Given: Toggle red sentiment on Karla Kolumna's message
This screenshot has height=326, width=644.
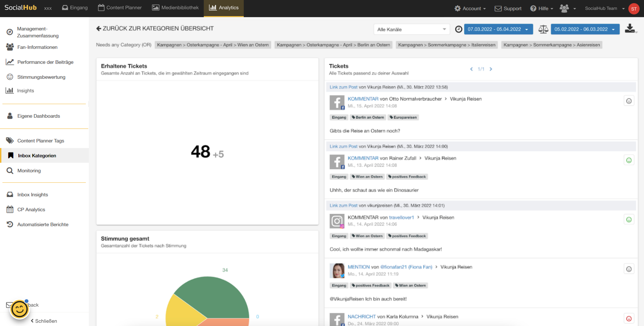Looking at the screenshot, I should [x=629, y=318].
